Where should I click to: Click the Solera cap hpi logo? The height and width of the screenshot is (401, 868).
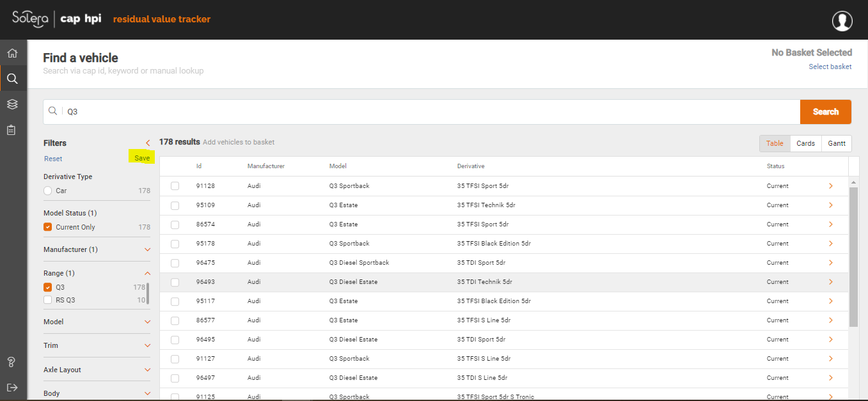tap(57, 19)
